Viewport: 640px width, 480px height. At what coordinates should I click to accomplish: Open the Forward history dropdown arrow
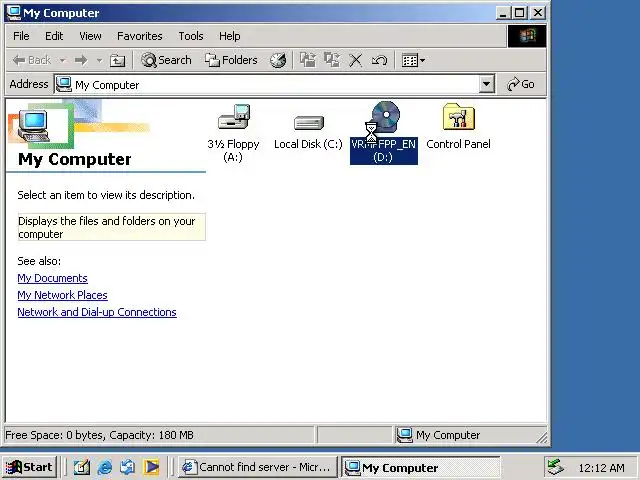click(x=99, y=60)
